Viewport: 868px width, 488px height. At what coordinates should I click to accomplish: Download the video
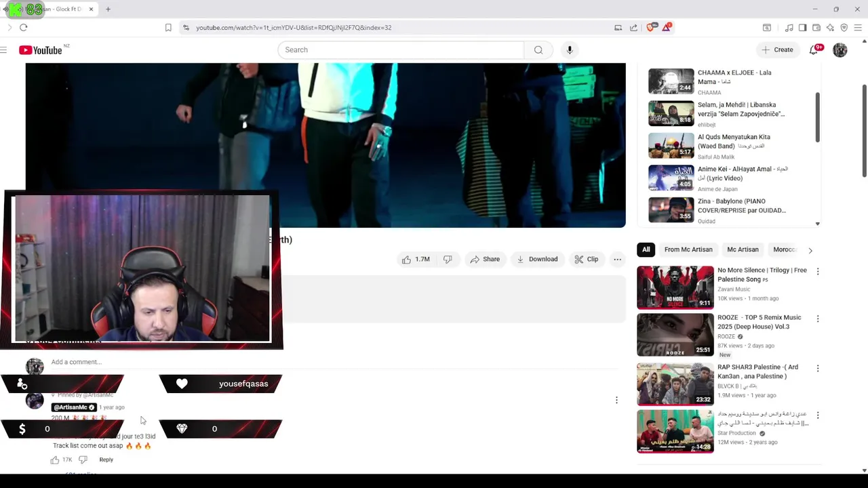[x=537, y=259]
